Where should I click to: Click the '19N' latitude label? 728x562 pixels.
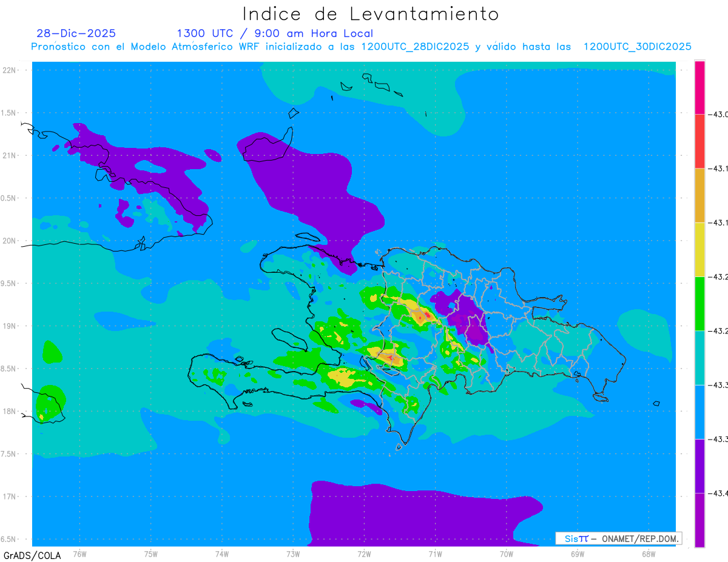[10, 326]
